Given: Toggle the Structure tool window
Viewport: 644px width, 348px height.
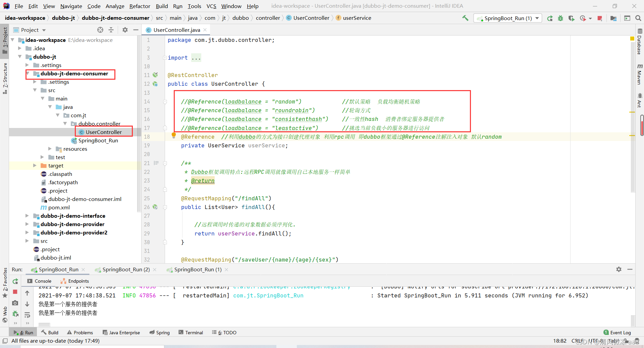Looking at the screenshot, I should click(5, 78).
